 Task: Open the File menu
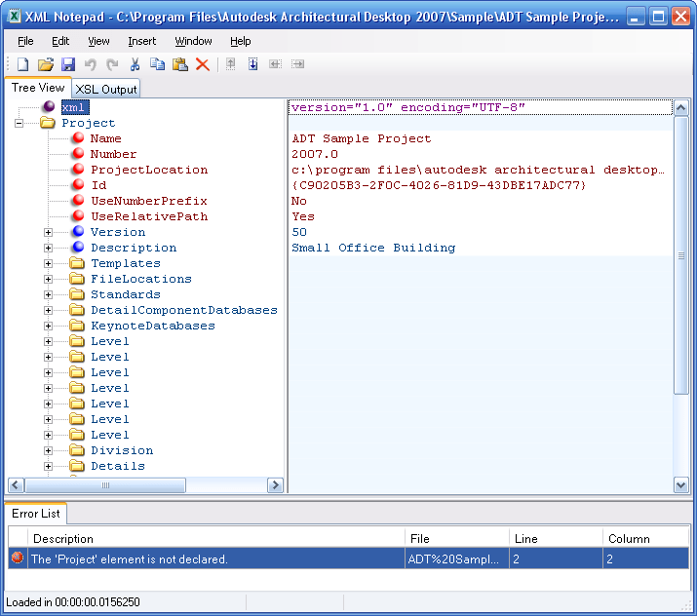point(25,41)
